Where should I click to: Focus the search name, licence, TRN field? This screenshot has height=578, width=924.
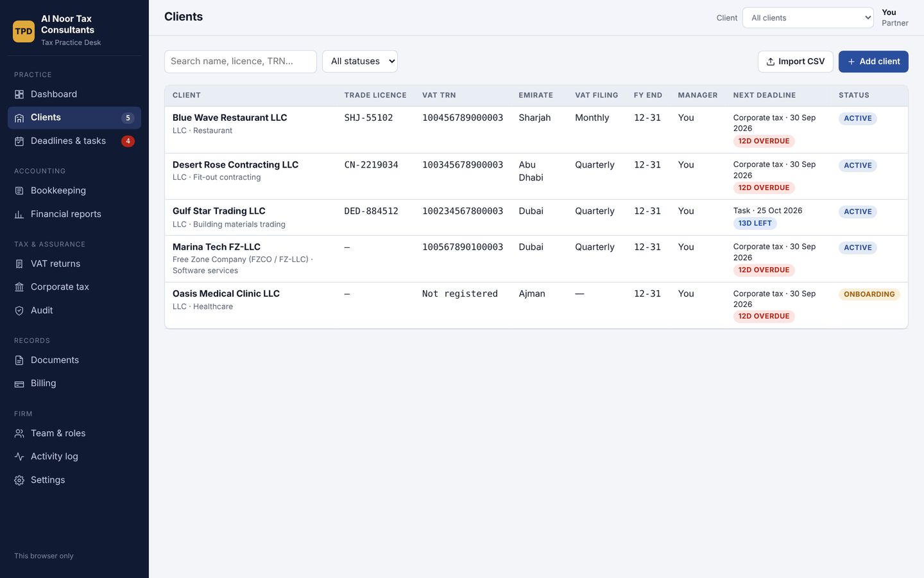241,62
